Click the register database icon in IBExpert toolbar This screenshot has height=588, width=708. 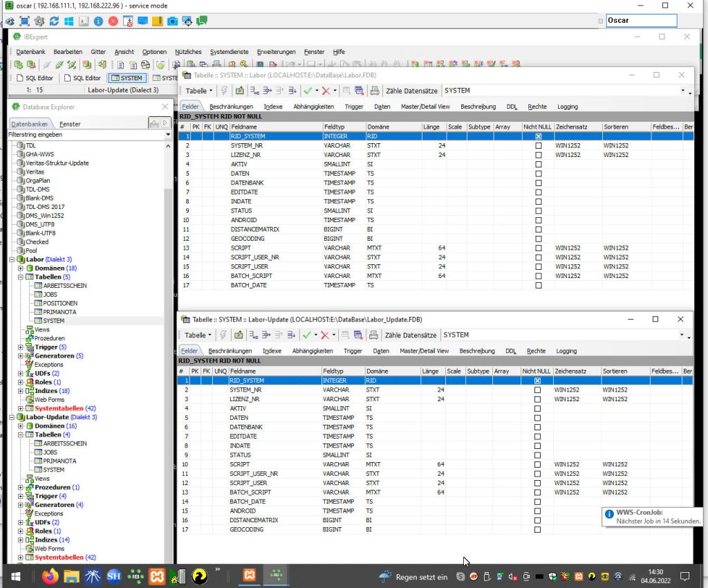click(19, 64)
